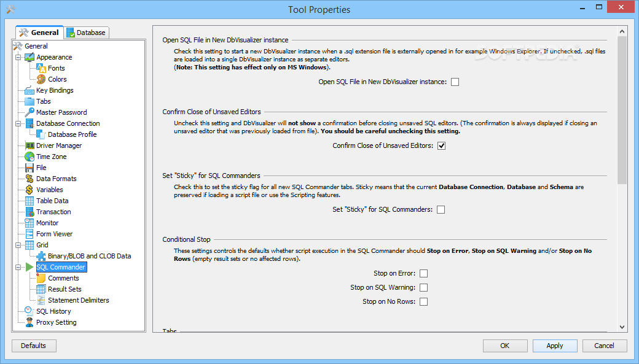Select Time Zone tree entry
Screen dimensions: 639x364
tap(52, 157)
